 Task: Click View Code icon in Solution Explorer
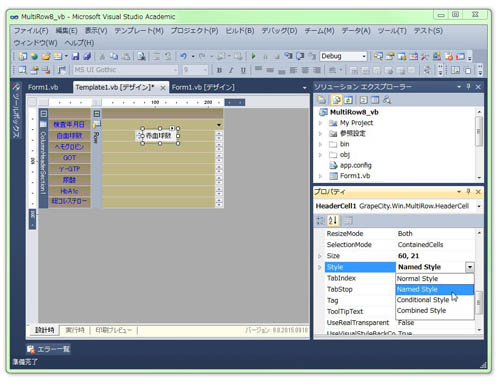tap(363, 100)
